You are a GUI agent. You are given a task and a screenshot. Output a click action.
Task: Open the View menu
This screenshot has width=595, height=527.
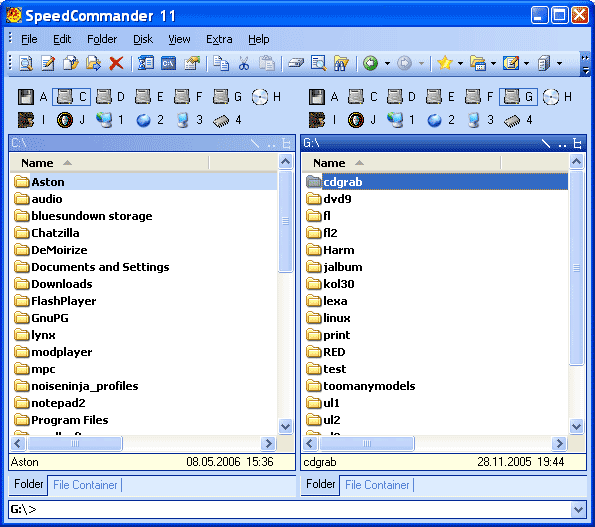click(179, 39)
